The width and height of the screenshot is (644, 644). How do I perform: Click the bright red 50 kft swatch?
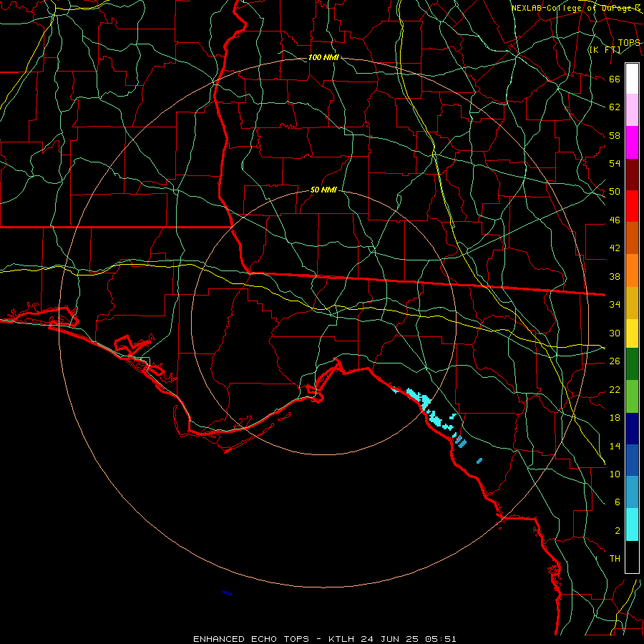[x=632, y=206]
